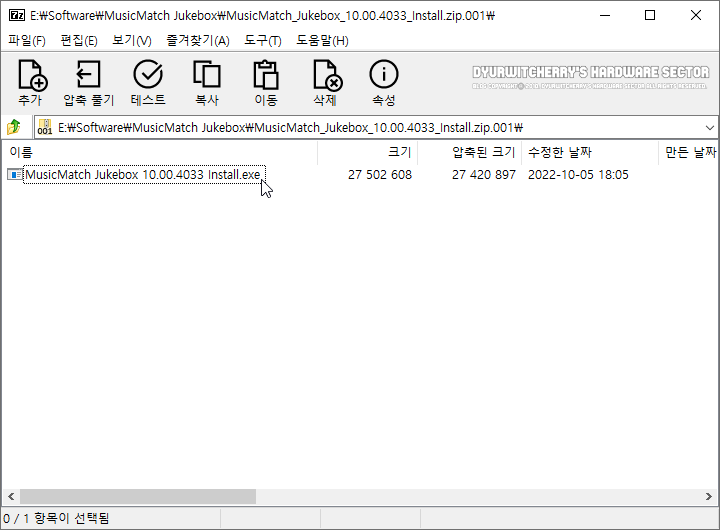Maximize the 7-Zip window
This screenshot has width=720, height=530.
[650, 15]
